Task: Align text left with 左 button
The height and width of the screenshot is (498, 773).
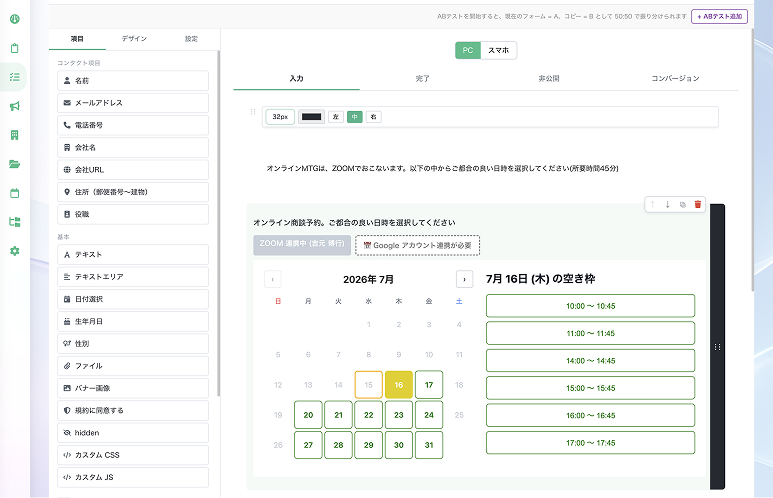Action: 336,117
